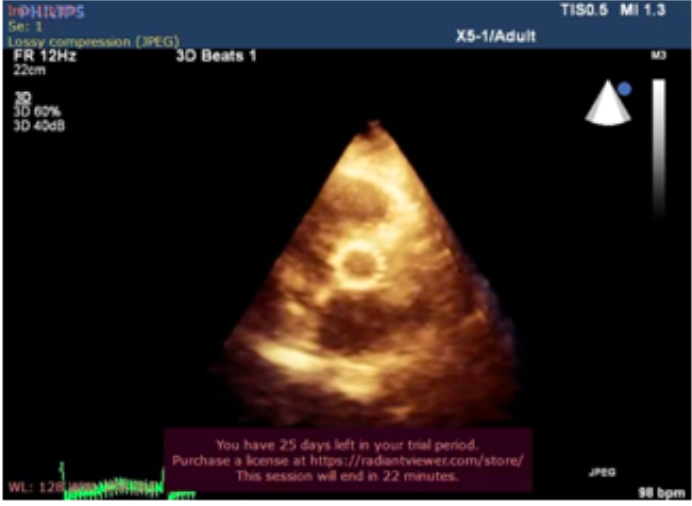The height and width of the screenshot is (506, 692).
Task: Click the M3 label above grayscale bar
Action: click(x=658, y=57)
